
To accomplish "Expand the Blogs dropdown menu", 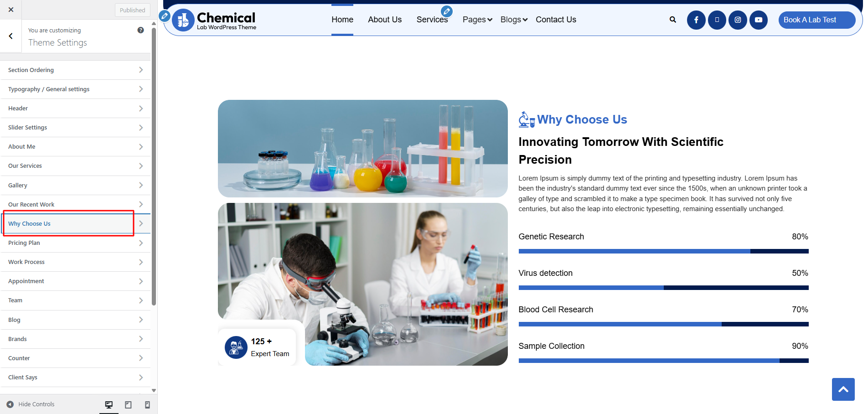I will 513,20.
